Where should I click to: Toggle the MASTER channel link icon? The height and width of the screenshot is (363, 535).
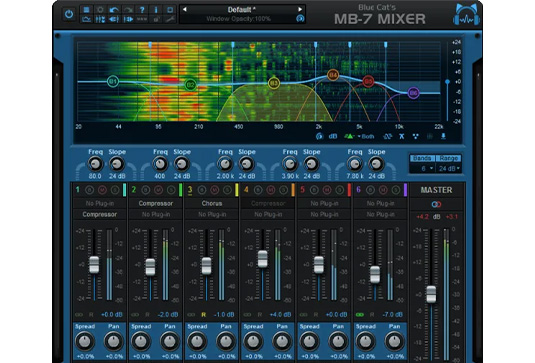pyautogui.click(x=436, y=204)
